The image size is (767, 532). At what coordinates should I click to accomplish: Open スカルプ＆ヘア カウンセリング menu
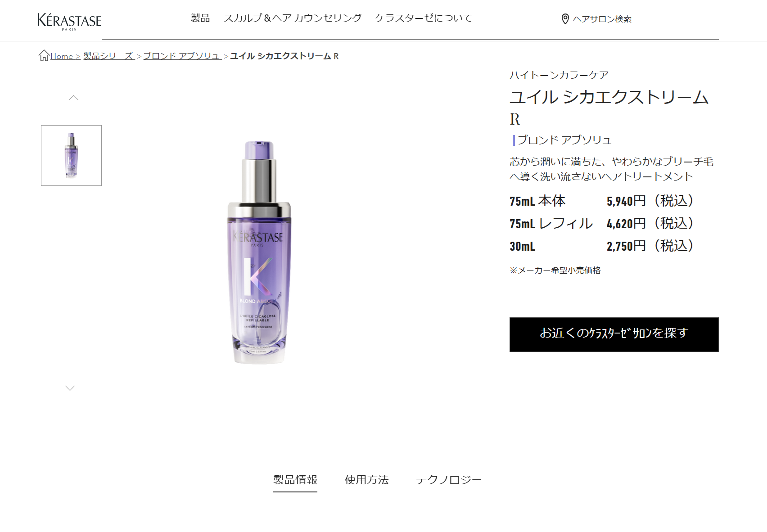[293, 18]
